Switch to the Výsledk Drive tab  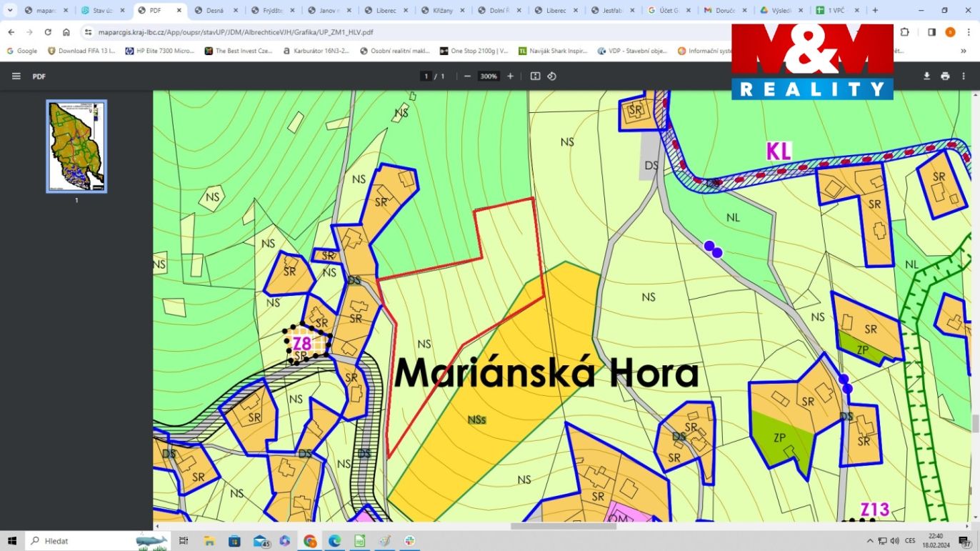(781, 11)
